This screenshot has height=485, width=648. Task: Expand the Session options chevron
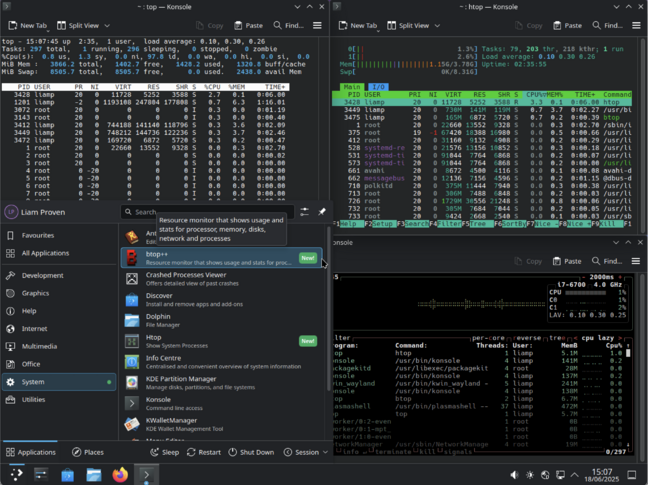(x=325, y=452)
